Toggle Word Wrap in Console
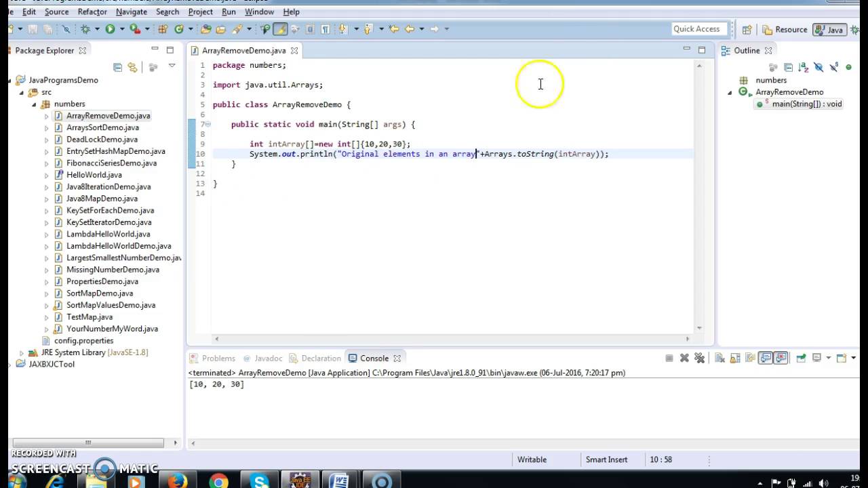The image size is (868, 488). [x=750, y=358]
